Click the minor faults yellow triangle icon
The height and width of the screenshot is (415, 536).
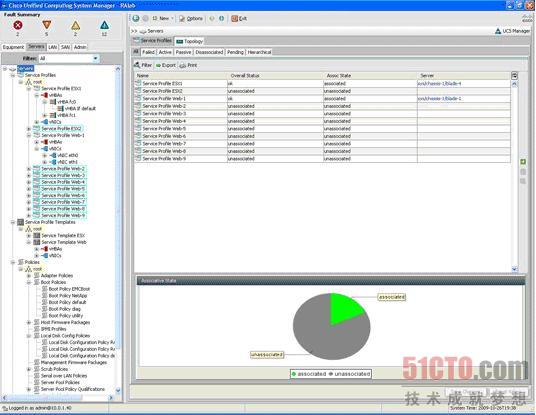[75, 25]
